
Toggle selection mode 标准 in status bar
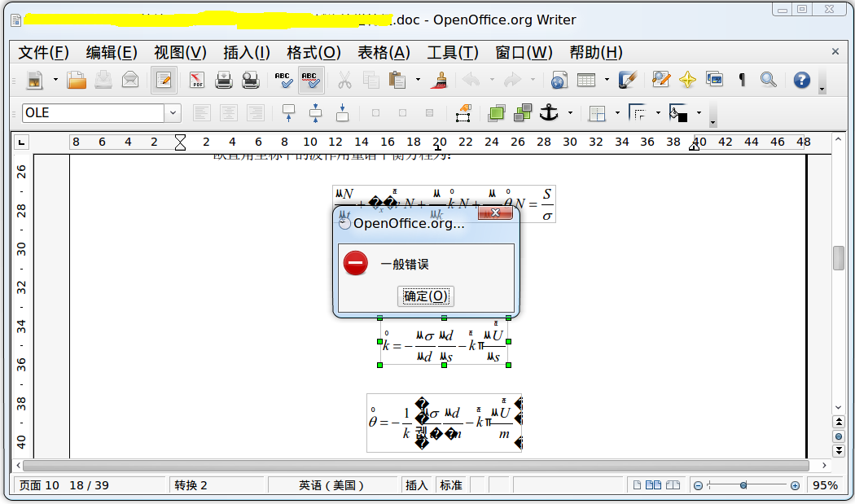pyautogui.click(x=451, y=485)
